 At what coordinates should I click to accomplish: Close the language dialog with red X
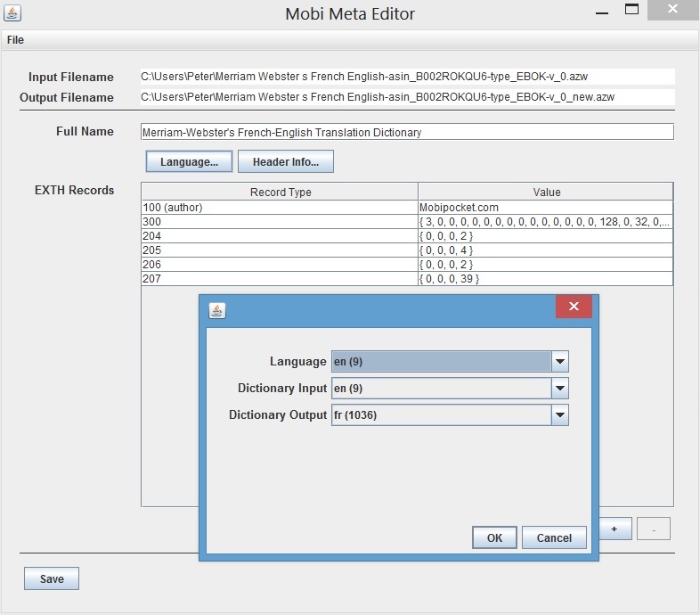(574, 306)
